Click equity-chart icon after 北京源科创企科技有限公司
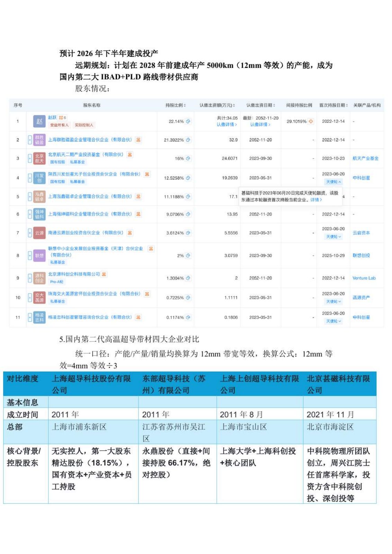Image resolution: width=392 pixels, height=554 pixels. [x=104, y=274]
